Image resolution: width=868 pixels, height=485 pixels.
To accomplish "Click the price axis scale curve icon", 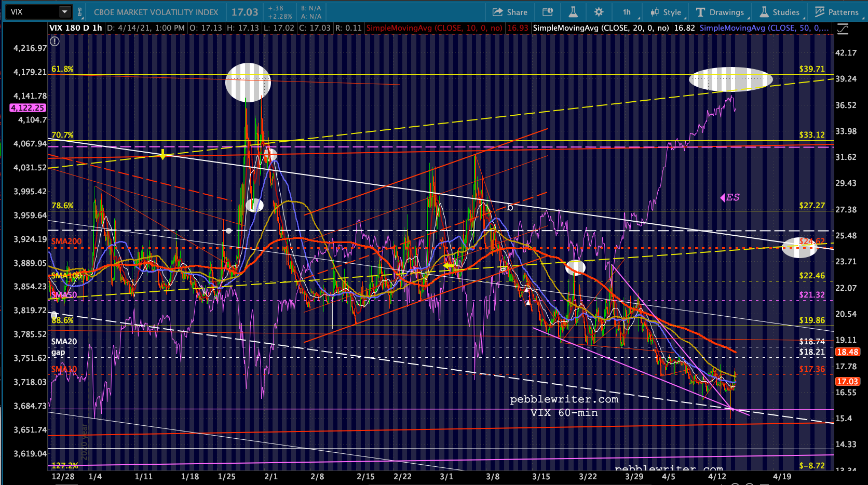I will (843, 29).
